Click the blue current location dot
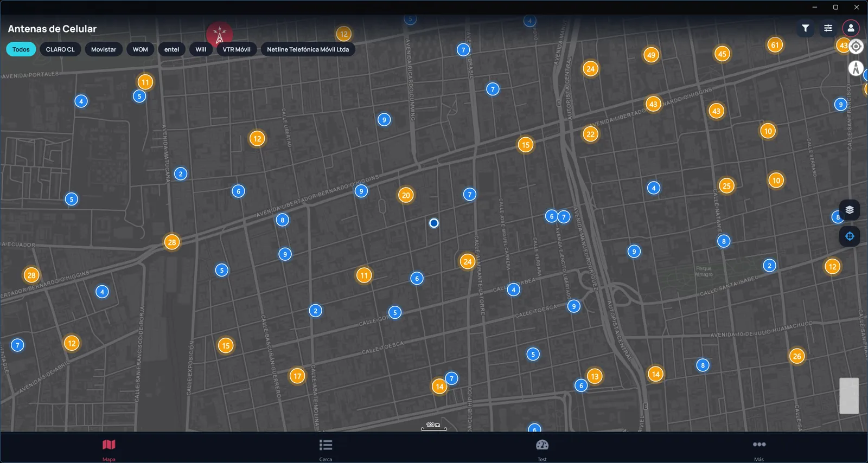The image size is (868, 463). [434, 223]
